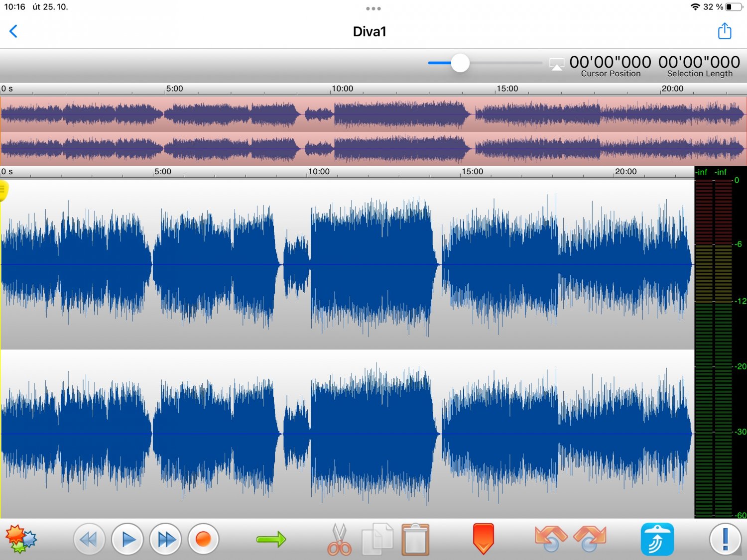
Task: Tap the AirPlay output icon
Action: [557, 64]
